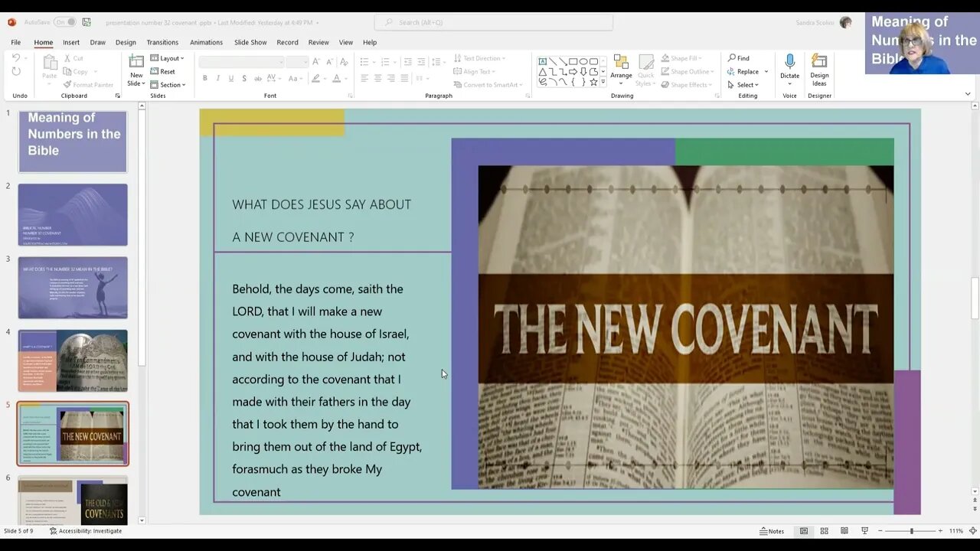Click the zoom slider handle
Viewport: 980px width, 551px height.
[911, 531]
